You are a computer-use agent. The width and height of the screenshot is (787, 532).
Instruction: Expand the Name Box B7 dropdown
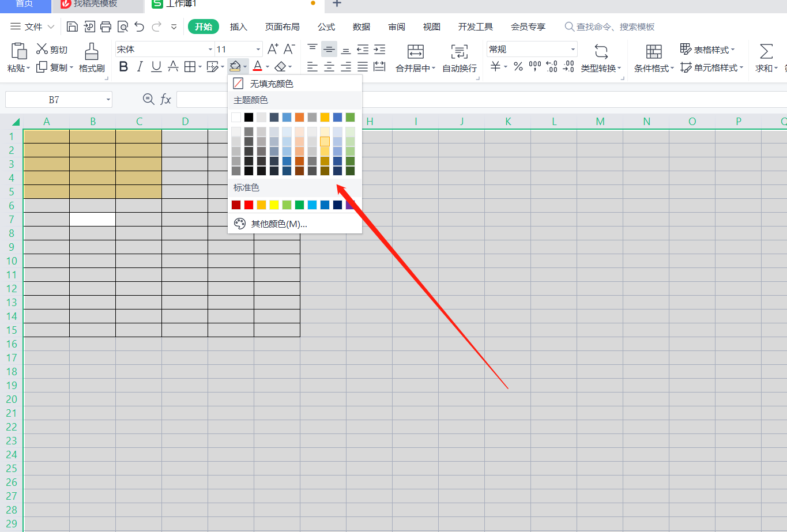(x=108, y=100)
